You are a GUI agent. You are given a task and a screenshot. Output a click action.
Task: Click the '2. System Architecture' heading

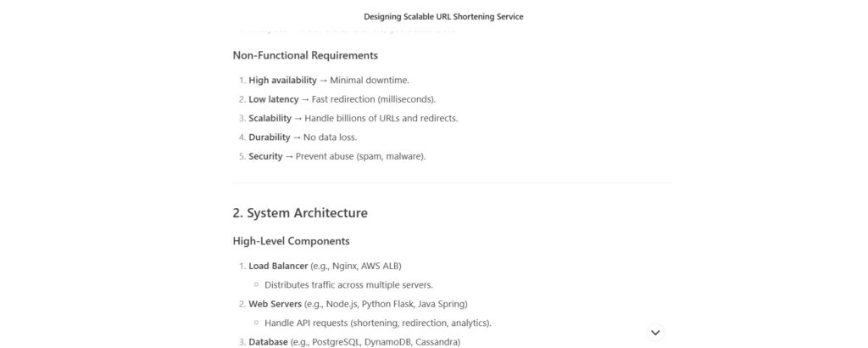tap(300, 213)
